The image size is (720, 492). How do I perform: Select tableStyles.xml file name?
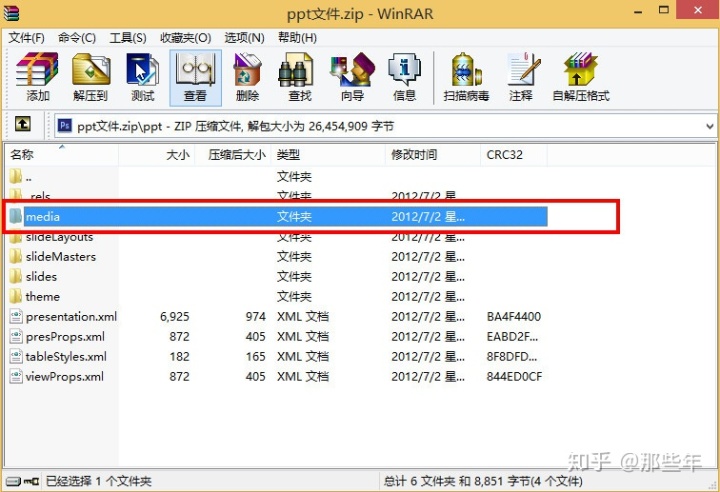[x=66, y=356]
